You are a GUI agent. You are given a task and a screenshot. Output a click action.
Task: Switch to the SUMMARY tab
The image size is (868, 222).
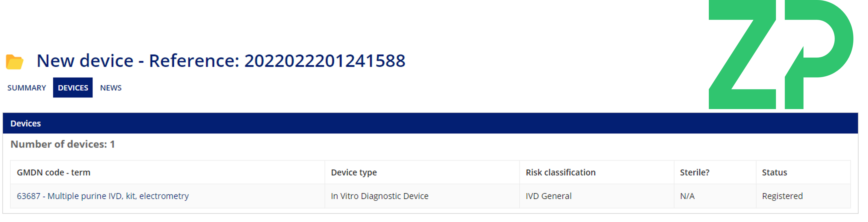(27, 88)
